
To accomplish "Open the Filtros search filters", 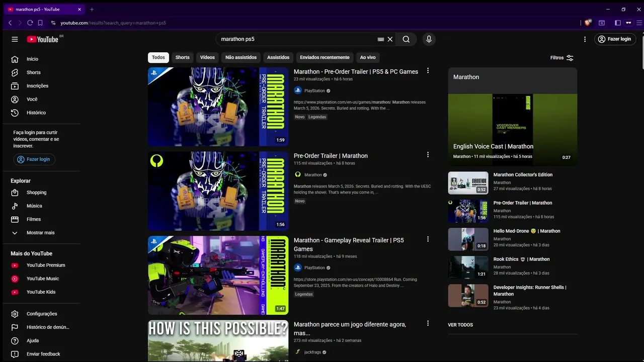I will [562, 58].
